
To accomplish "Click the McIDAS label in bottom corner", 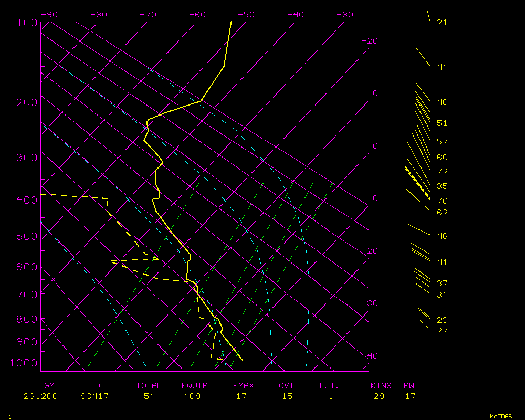I will pos(501,416).
